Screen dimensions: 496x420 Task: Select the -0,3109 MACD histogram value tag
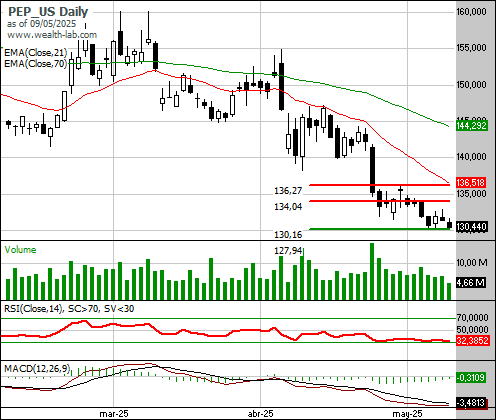pos(470,378)
